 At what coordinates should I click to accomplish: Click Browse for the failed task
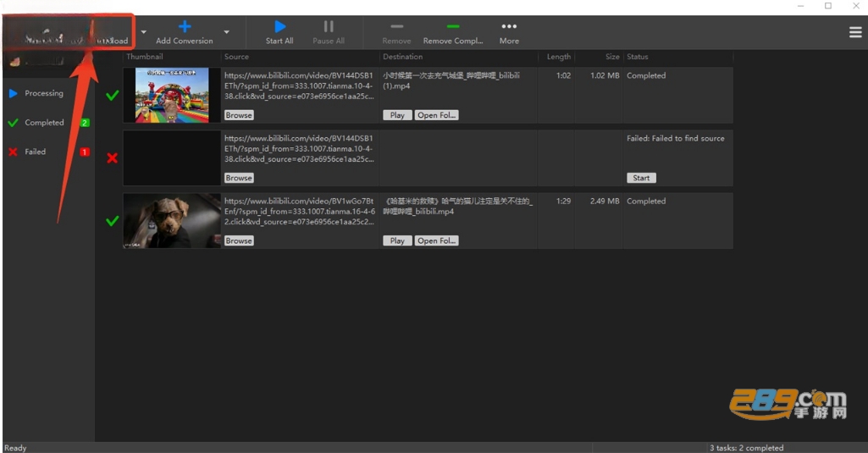coord(239,178)
